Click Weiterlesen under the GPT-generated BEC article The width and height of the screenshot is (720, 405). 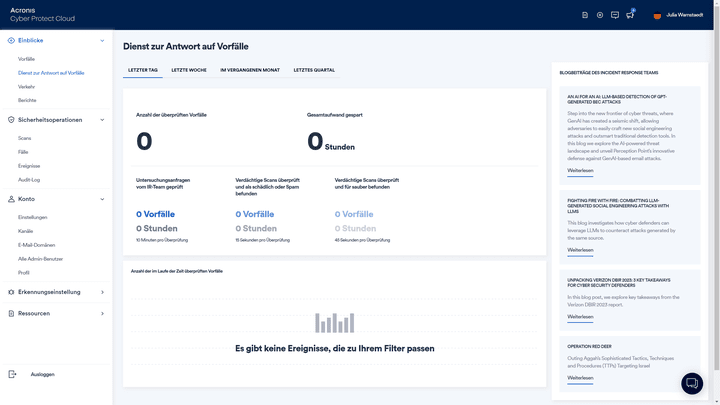(x=580, y=170)
